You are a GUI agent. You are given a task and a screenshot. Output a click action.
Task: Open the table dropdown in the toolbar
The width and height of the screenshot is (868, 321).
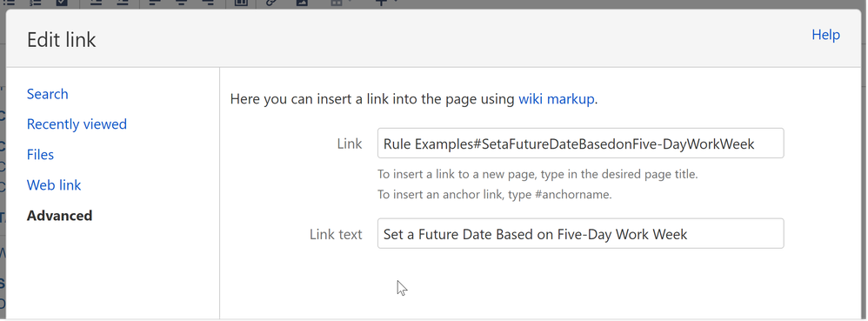(x=339, y=3)
